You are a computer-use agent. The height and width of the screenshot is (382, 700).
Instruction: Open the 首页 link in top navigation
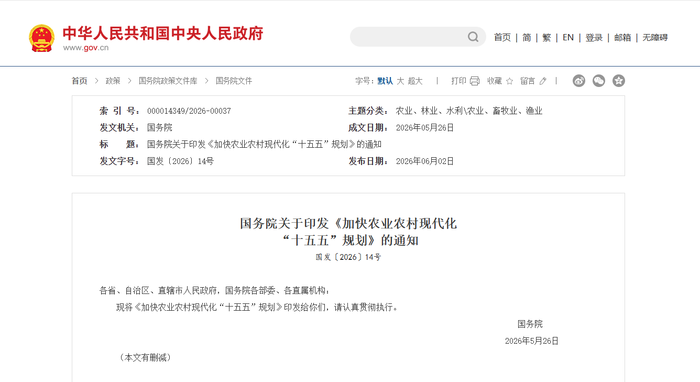(502, 37)
